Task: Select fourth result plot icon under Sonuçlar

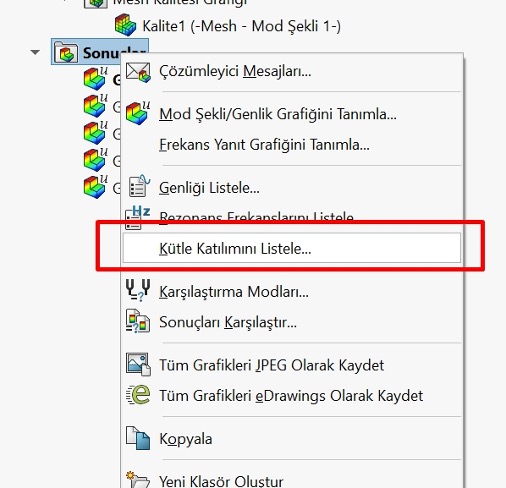Action: (x=96, y=160)
